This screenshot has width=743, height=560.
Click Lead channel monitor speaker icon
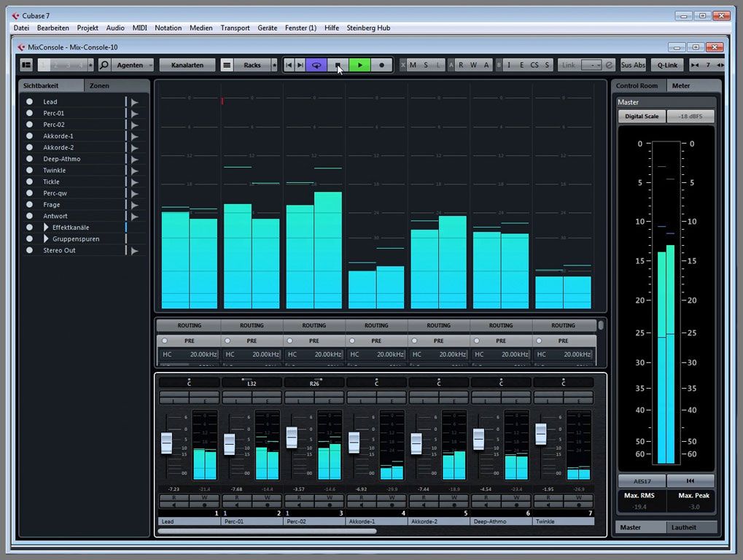point(174,505)
